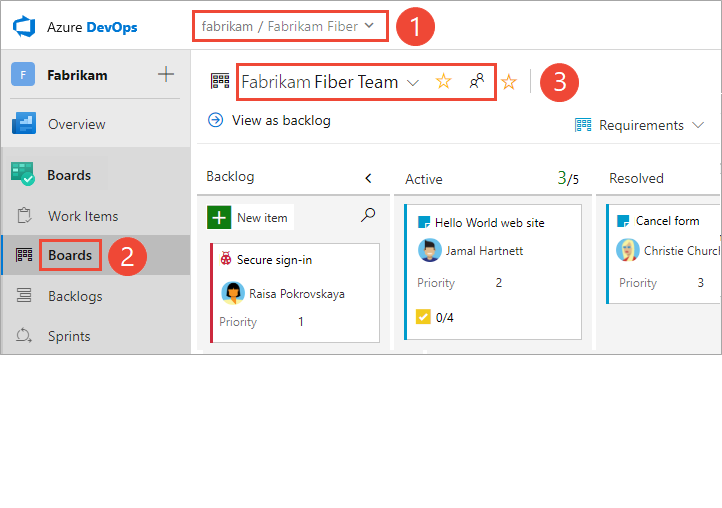
Task: Click the Fabrikam organization name
Action: pyautogui.click(x=77, y=75)
